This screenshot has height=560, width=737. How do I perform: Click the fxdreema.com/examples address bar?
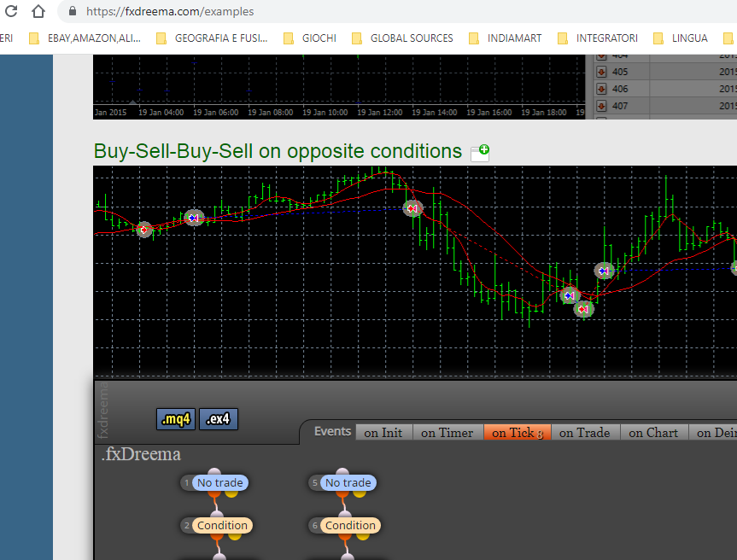click(170, 11)
